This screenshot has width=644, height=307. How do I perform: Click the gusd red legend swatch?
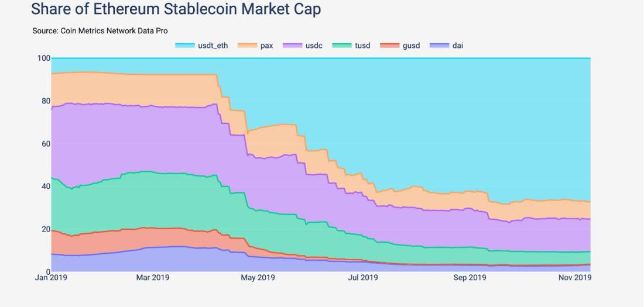pos(390,46)
